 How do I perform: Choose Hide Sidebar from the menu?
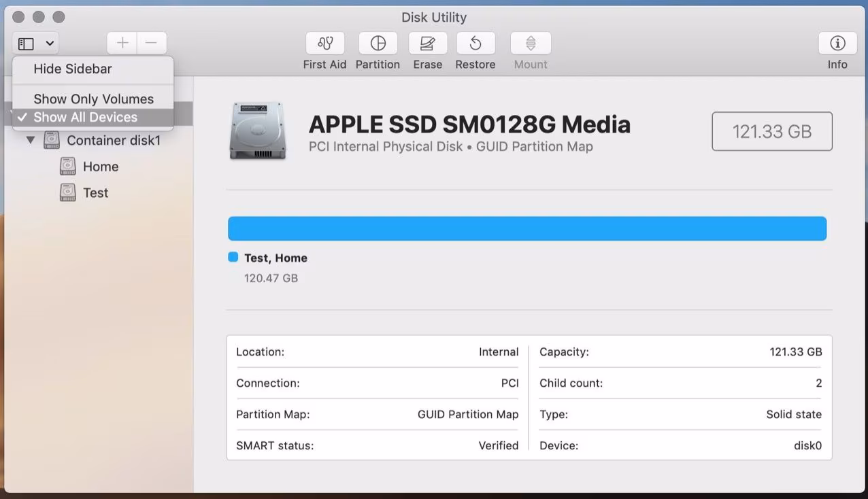[x=93, y=69]
